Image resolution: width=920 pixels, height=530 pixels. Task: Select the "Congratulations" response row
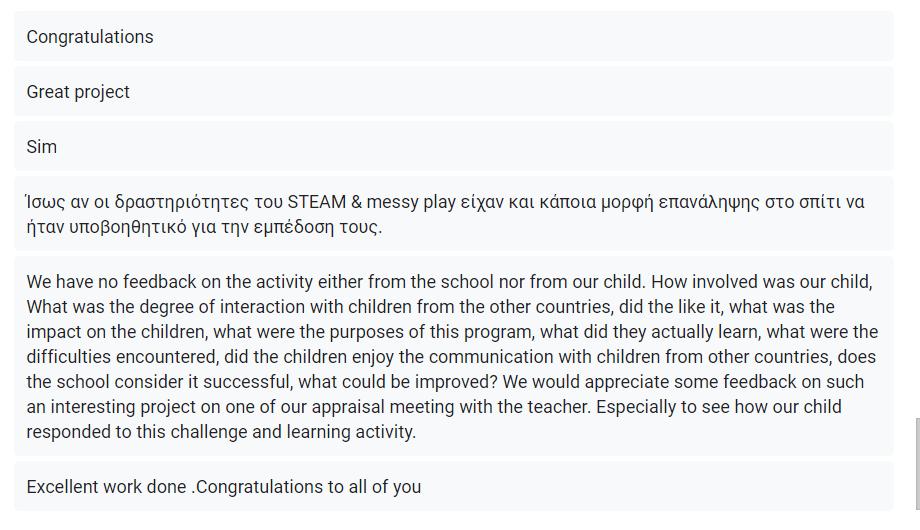(x=454, y=36)
